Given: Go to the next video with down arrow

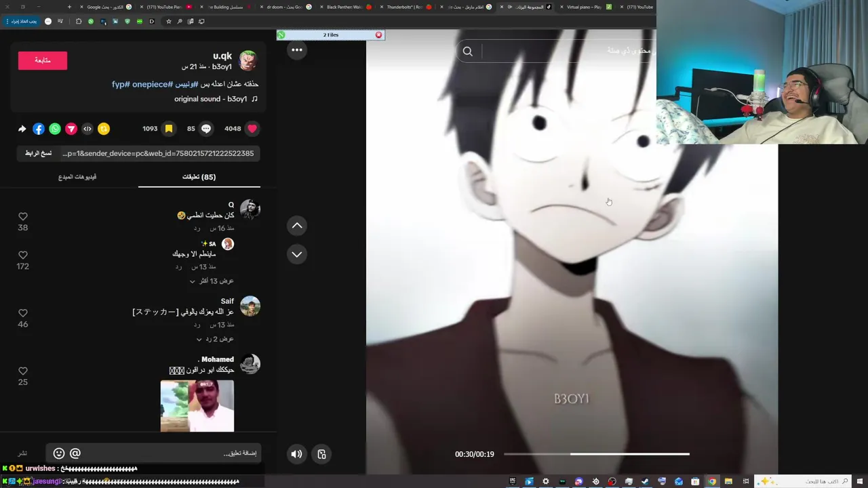Looking at the screenshot, I should 297,254.
